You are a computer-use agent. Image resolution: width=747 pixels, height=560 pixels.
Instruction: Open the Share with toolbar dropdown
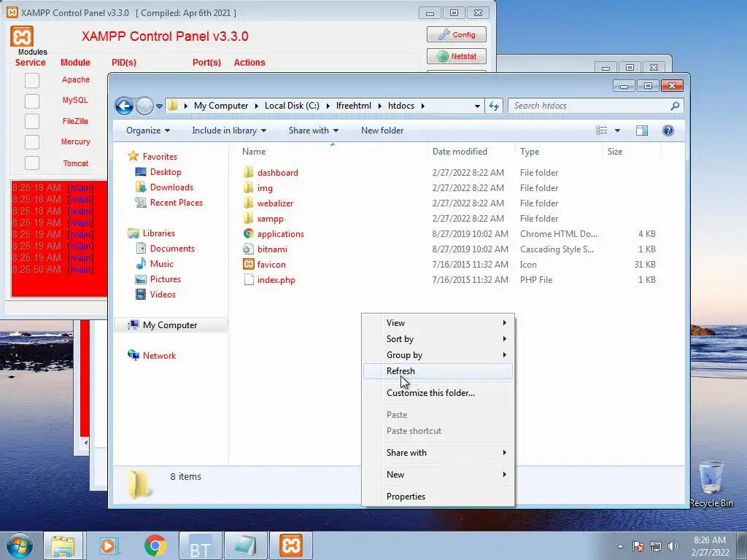pos(314,131)
